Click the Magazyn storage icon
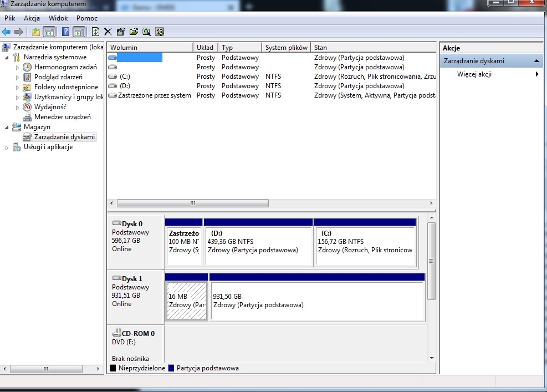Screen dimensions: 547x392 point(17,127)
